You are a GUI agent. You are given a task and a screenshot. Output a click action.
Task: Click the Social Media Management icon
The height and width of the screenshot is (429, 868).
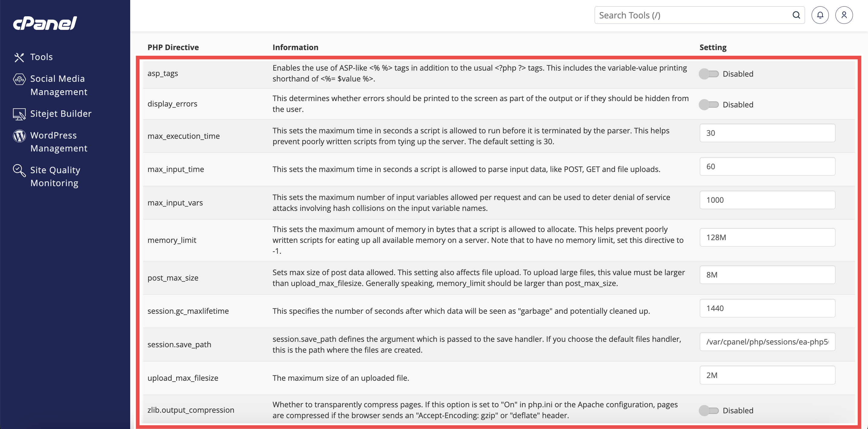(x=19, y=79)
